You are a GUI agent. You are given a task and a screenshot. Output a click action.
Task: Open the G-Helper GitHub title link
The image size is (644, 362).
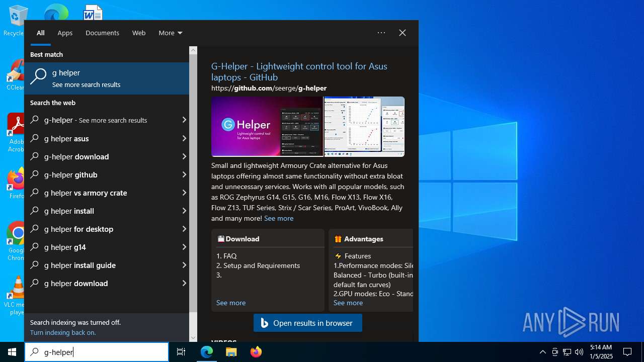[x=299, y=72]
